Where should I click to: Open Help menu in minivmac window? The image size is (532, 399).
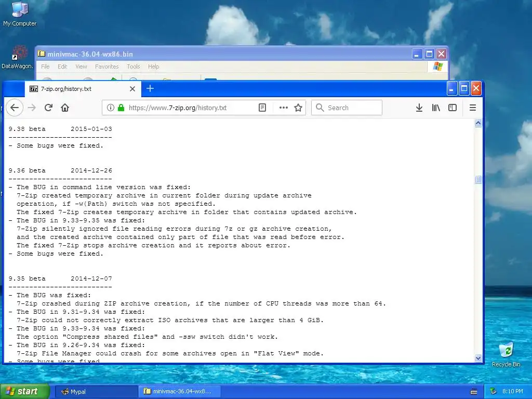click(x=153, y=66)
